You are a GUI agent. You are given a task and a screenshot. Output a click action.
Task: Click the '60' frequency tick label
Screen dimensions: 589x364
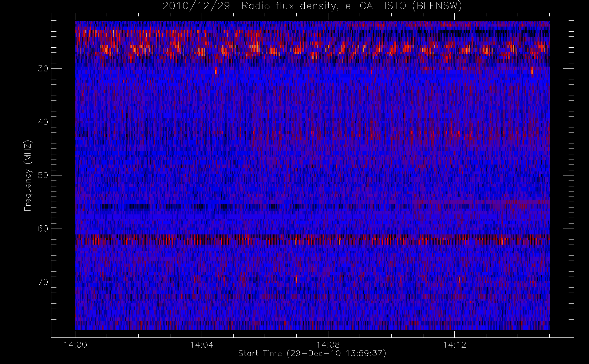43,229
